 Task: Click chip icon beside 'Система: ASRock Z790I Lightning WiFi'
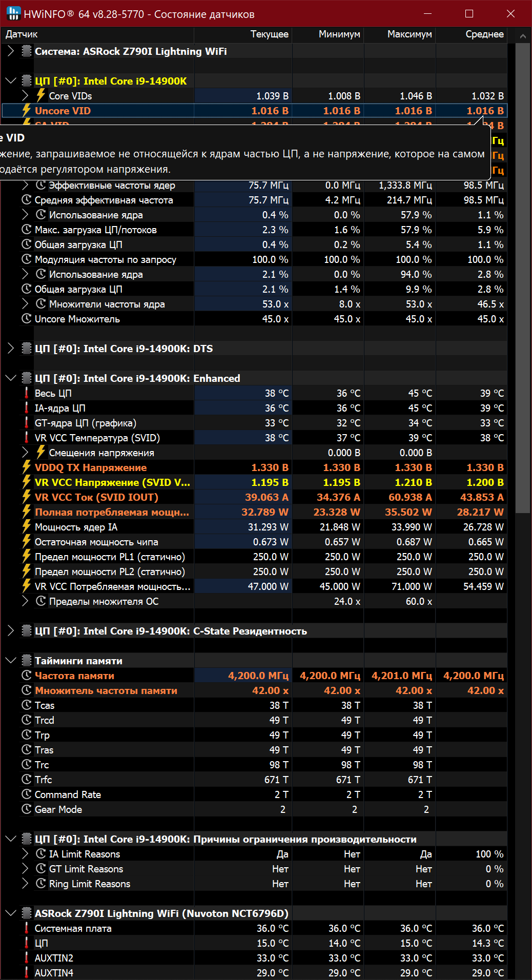coord(27,51)
